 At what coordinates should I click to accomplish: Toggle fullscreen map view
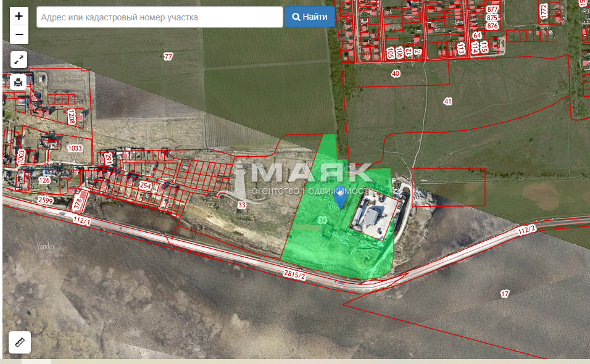(x=19, y=60)
